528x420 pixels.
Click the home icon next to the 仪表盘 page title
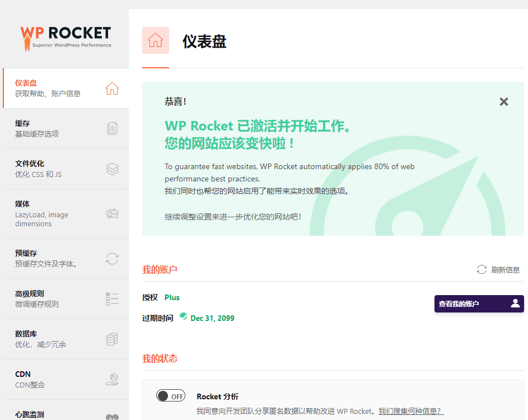[x=156, y=40]
